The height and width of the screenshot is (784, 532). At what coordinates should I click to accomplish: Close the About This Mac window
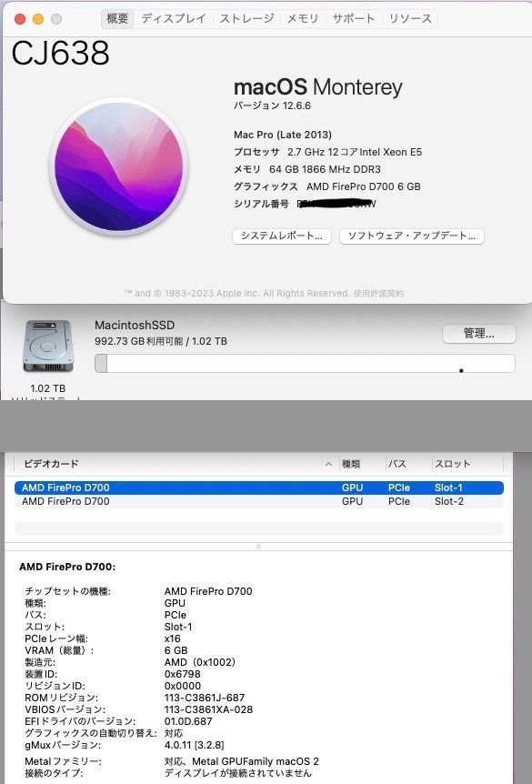click(x=20, y=19)
